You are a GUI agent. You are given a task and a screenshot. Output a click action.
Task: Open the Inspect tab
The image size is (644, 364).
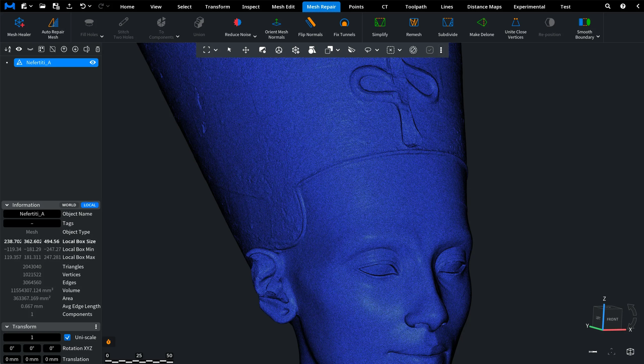pos(251,7)
